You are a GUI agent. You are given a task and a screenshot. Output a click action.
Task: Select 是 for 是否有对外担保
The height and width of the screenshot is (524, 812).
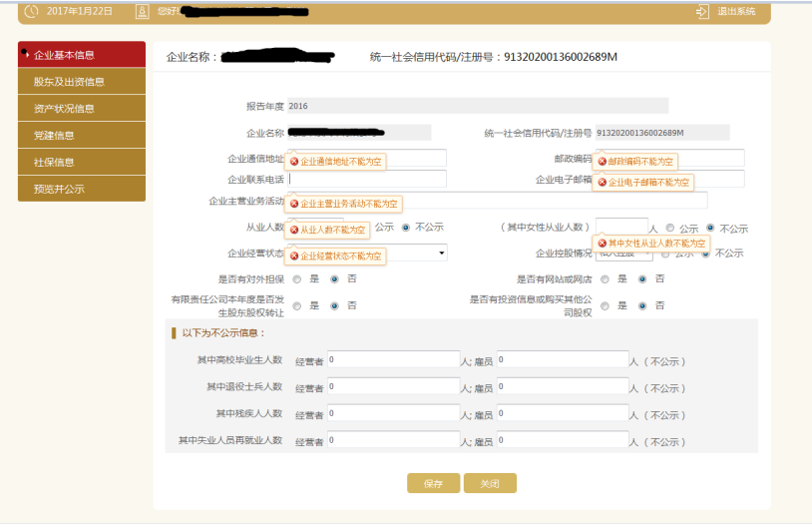pyautogui.click(x=297, y=279)
